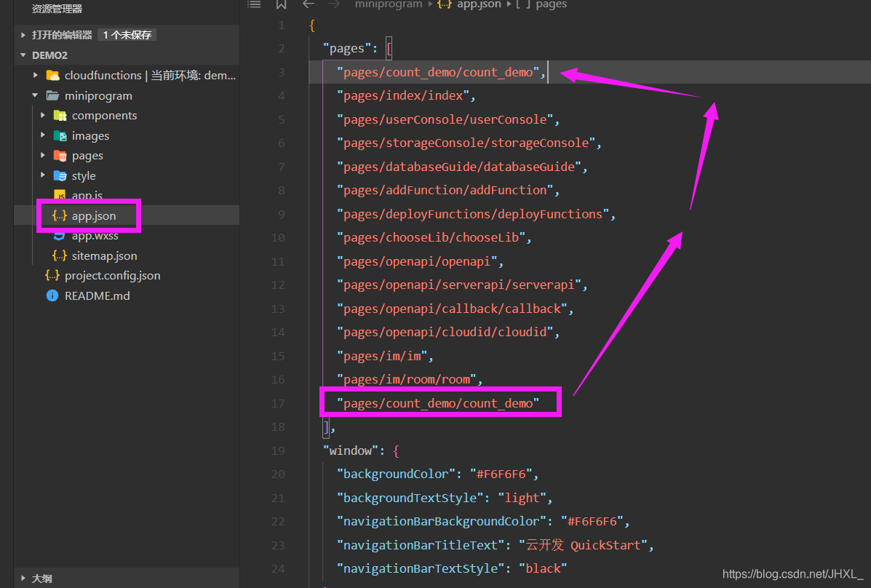Image resolution: width=871 pixels, height=588 pixels.
Task: Click the "pages/im/room/room" string
Action: (407, 379)
